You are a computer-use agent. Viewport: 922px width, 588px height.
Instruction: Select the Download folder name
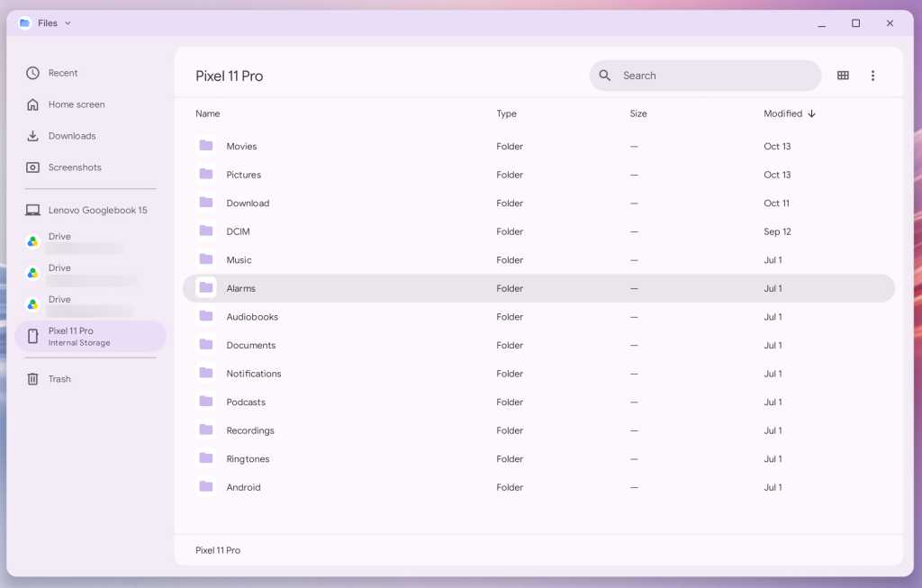(248, 203)
